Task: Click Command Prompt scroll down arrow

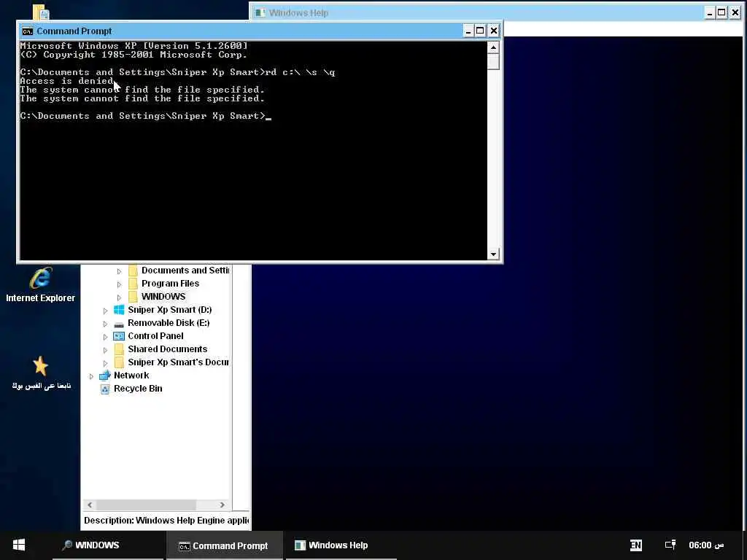Action: tap(494, 254)
